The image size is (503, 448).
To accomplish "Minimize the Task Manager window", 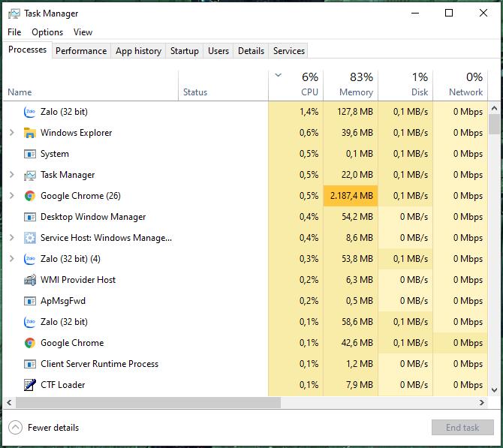I will (x=415, y=13).
